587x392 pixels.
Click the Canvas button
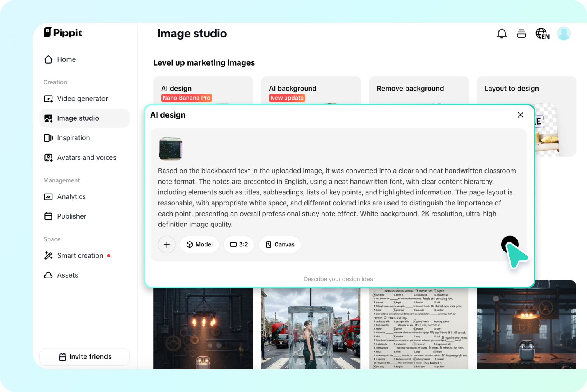point(280,244)
